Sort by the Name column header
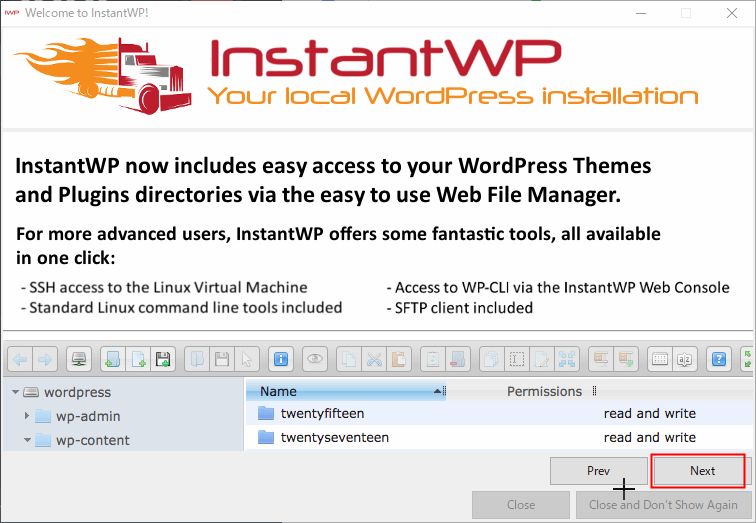756x523 pixels. [345, 391]
